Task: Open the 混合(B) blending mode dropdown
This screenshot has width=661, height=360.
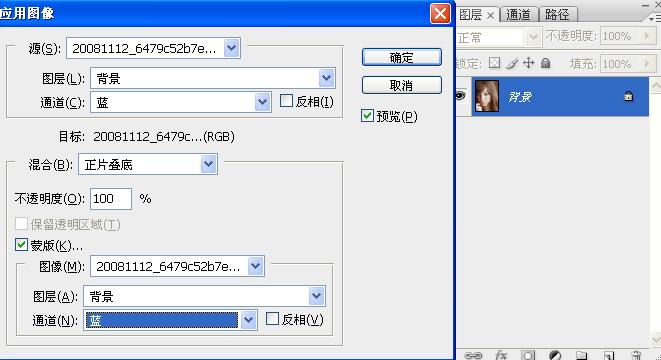Action: (209, 164)
